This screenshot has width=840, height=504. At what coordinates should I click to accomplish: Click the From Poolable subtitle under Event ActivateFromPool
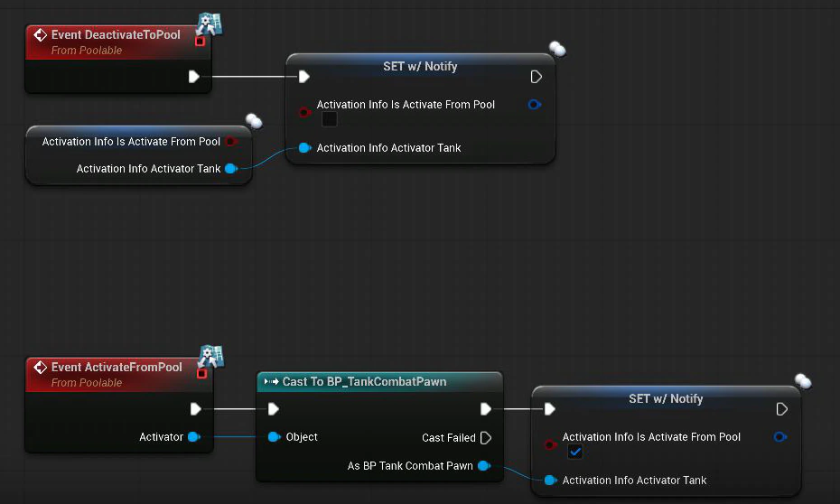pos(86,383)
